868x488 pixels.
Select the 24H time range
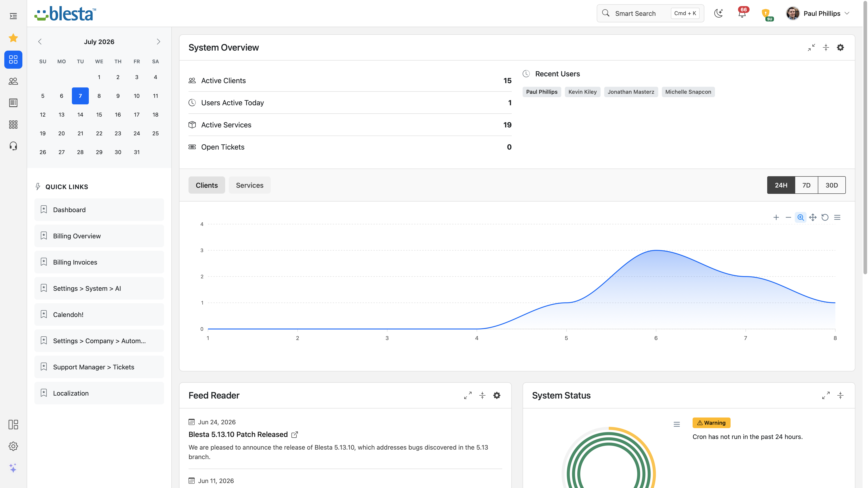click(781, 185)
